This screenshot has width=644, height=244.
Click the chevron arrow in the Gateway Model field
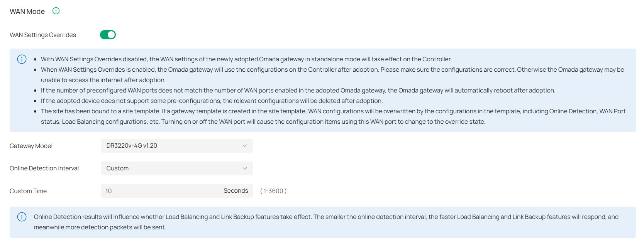point(244,146)
